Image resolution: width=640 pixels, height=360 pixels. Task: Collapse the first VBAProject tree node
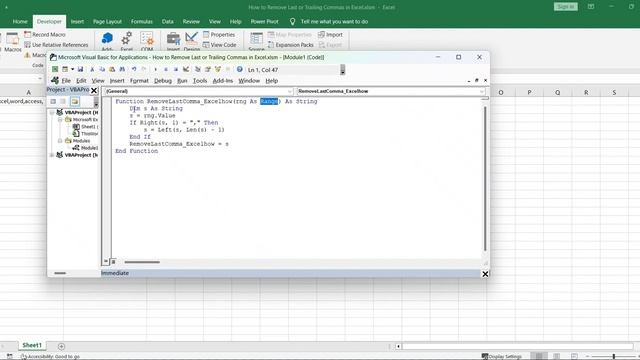[x=52, y=112]
